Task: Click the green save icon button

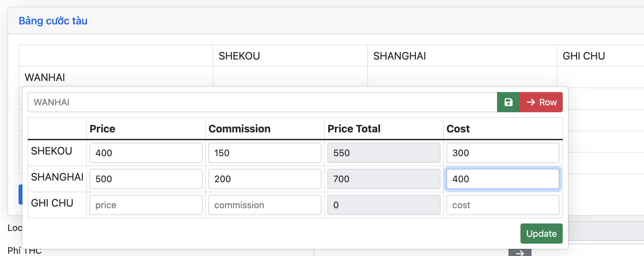Action: coord(508,102)
